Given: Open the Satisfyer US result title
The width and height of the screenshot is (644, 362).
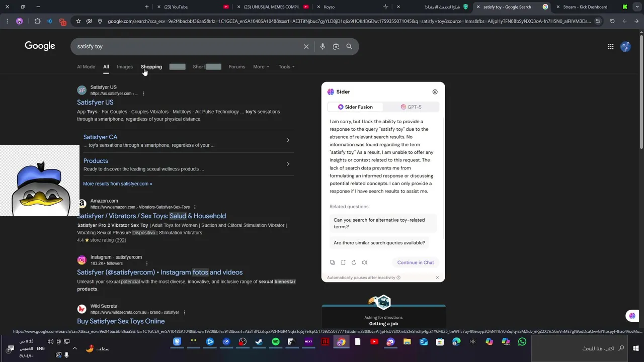Looking at the screenshot, I should tap(95, 103).
